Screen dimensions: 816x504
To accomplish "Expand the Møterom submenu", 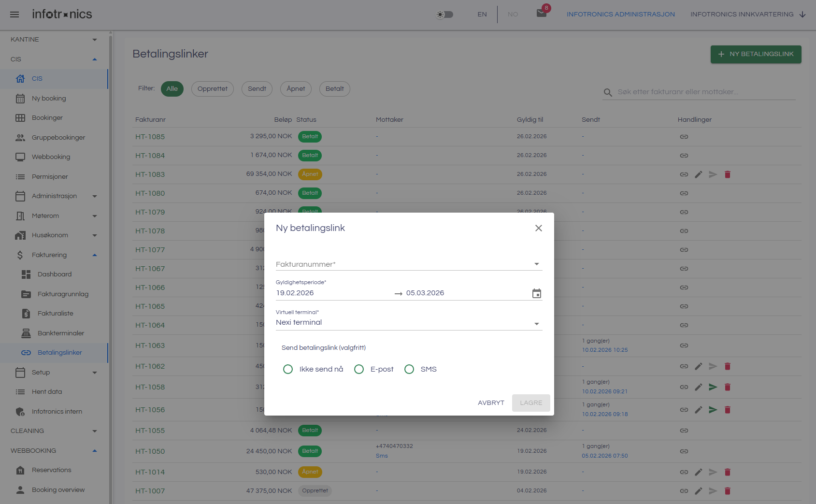I will [54, 216].
